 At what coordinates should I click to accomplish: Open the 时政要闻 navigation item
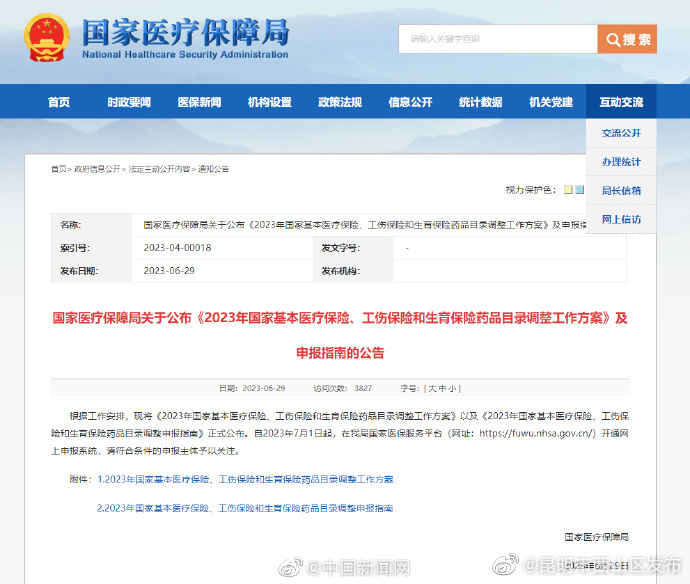pos(129,102)
